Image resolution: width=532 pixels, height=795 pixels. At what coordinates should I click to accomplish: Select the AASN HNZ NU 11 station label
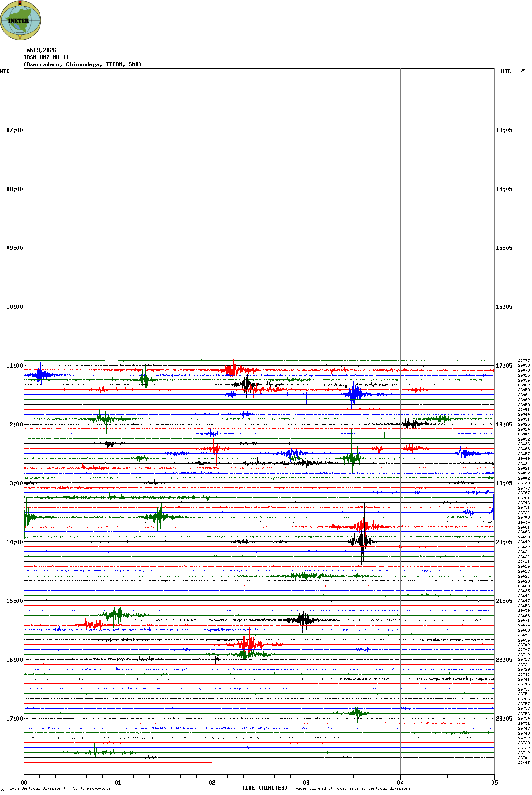click(x=46, y=57)
